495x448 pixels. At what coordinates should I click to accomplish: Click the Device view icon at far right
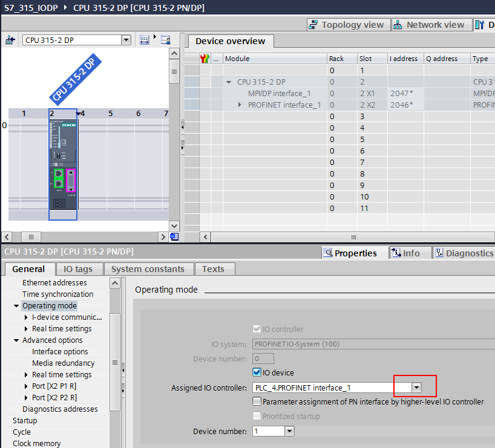479,25
